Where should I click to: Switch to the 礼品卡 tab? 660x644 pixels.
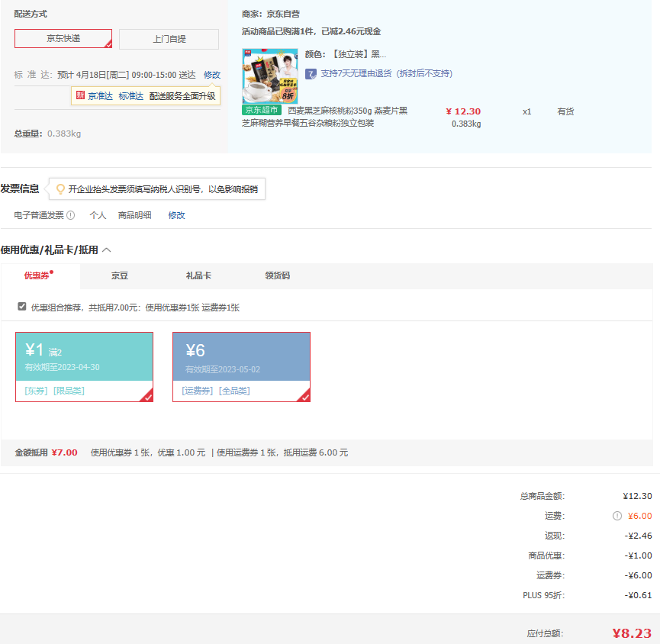[198, 275]
